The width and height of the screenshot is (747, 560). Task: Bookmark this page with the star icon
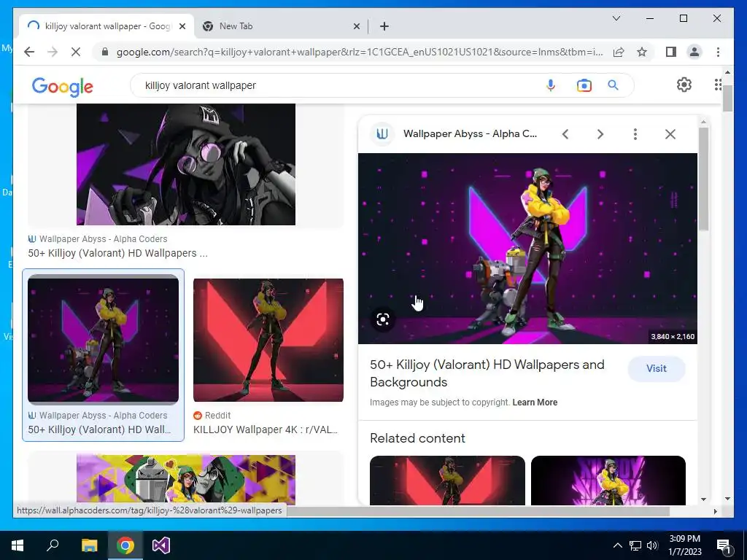coord(642,52)
